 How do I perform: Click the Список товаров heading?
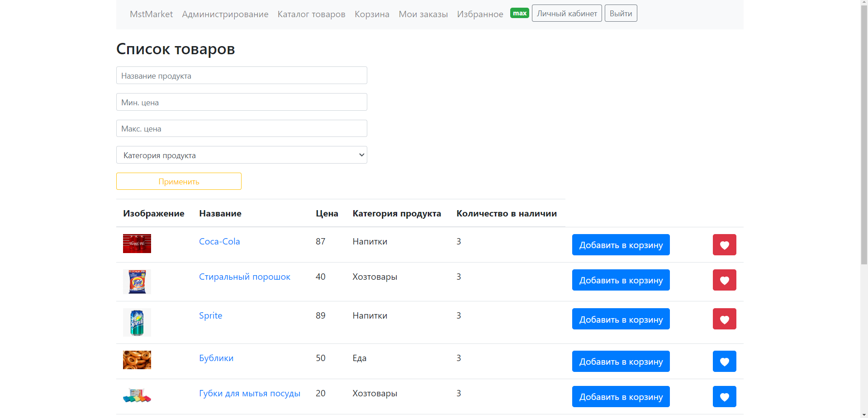175,49
